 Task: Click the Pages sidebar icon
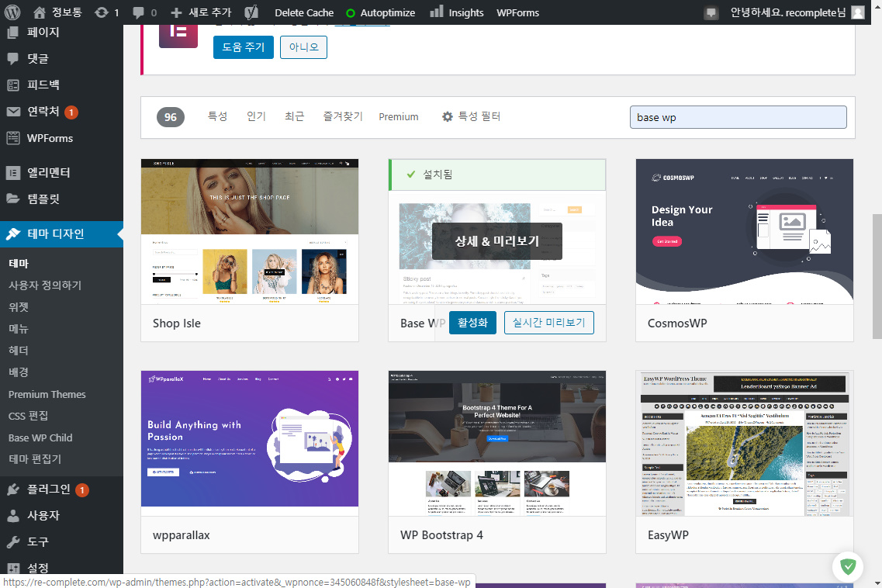click(13, 32)
